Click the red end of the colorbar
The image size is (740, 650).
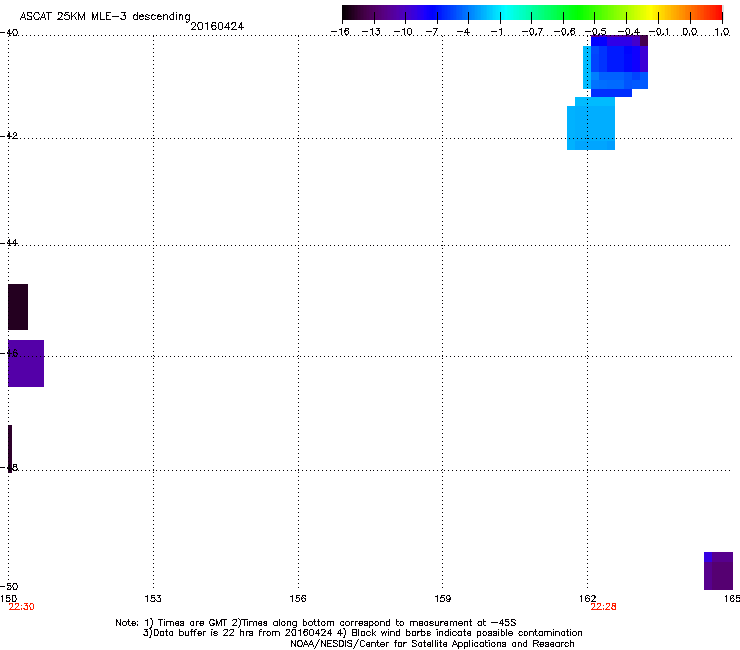tap(713, 12)
